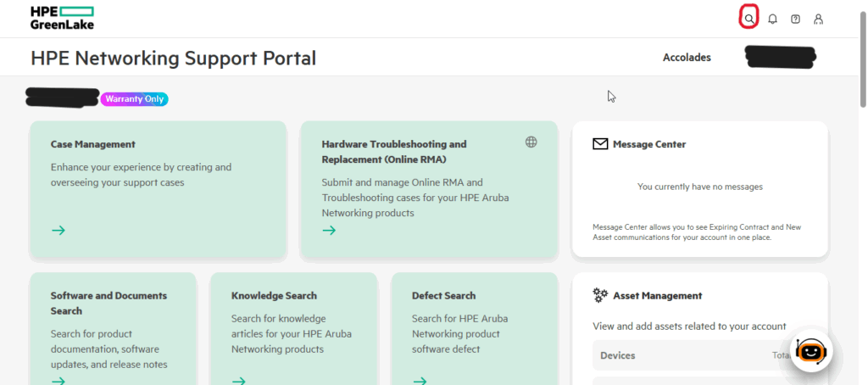The height and width of the screenshot is (385, 868).
Task: Click the Knowledge Search description text
Action: 292,334
